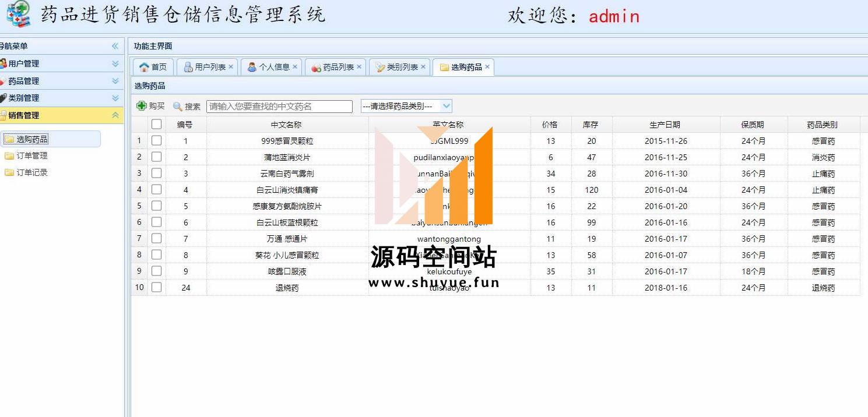This screenshot has height=417, width=868.
Task: Close the 用户列表 tab
Action: coord(231,67)
